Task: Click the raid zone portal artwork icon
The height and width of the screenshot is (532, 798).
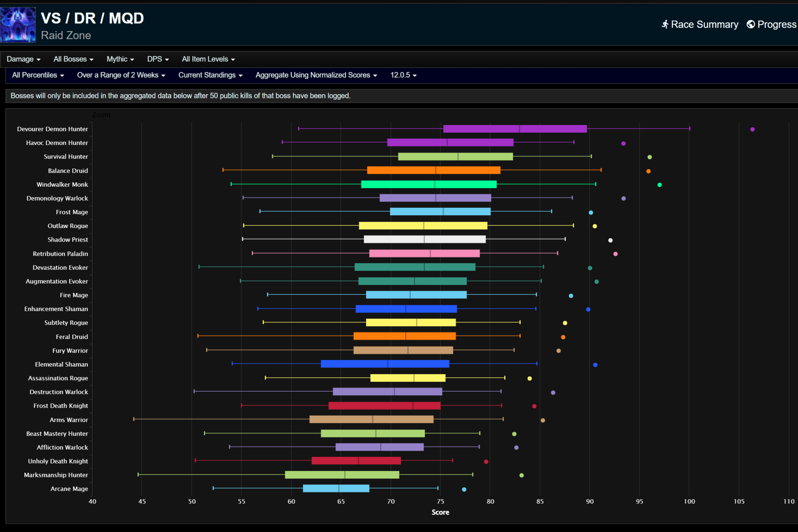Action: click(18, 25)
